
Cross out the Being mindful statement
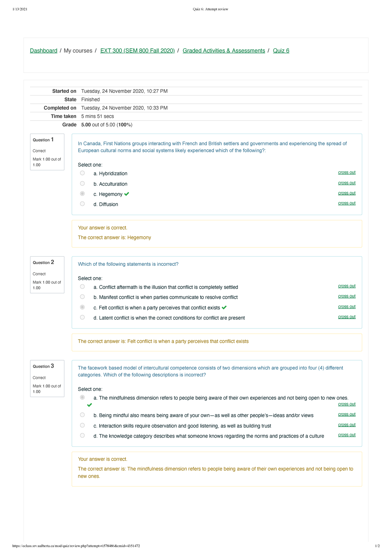point(347,414)
